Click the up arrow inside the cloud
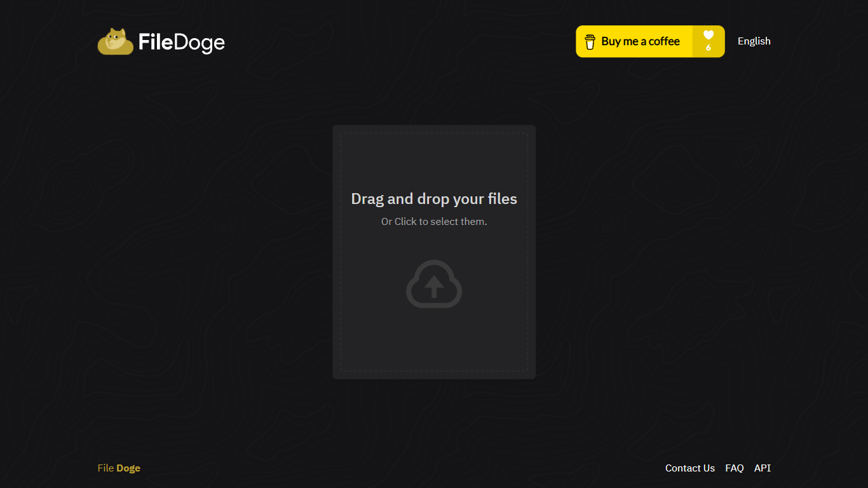 pos(434,287)
